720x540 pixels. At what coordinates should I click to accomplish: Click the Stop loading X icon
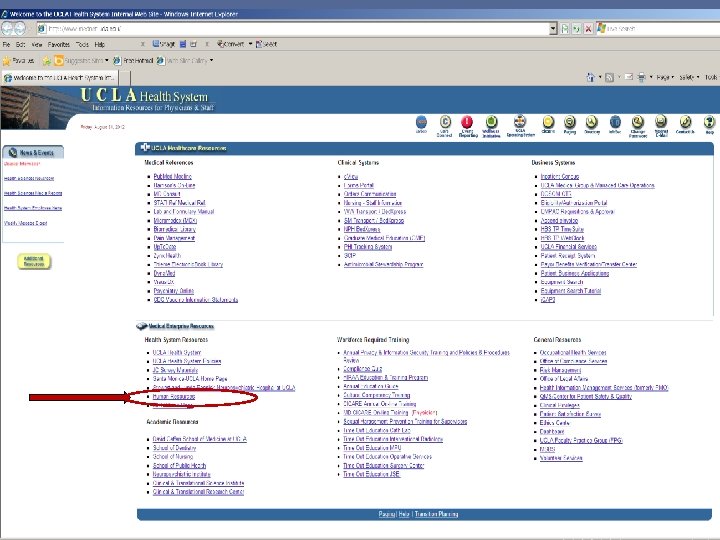tap(588, 29)
